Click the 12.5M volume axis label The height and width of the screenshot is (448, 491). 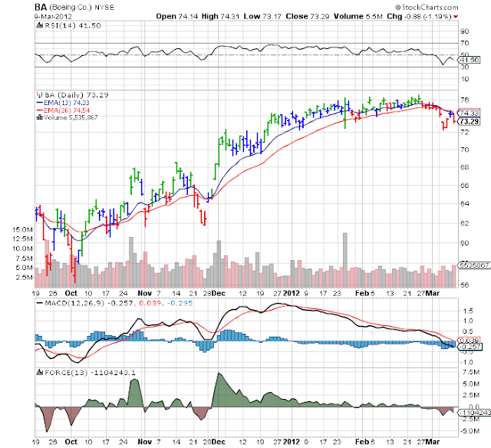22,239
